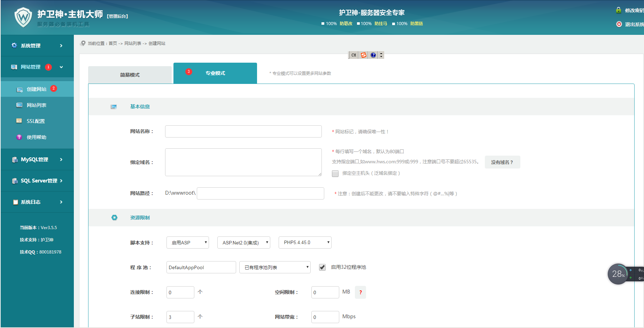Click the orange Sogou input icon
The image size is (644, 328).
363,55
